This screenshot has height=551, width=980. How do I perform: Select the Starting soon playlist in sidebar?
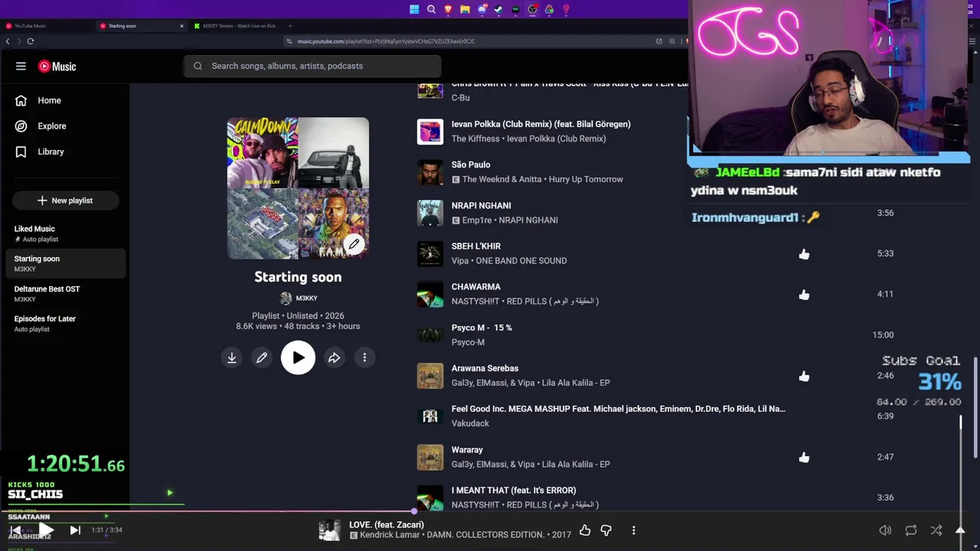pos(64,263)
